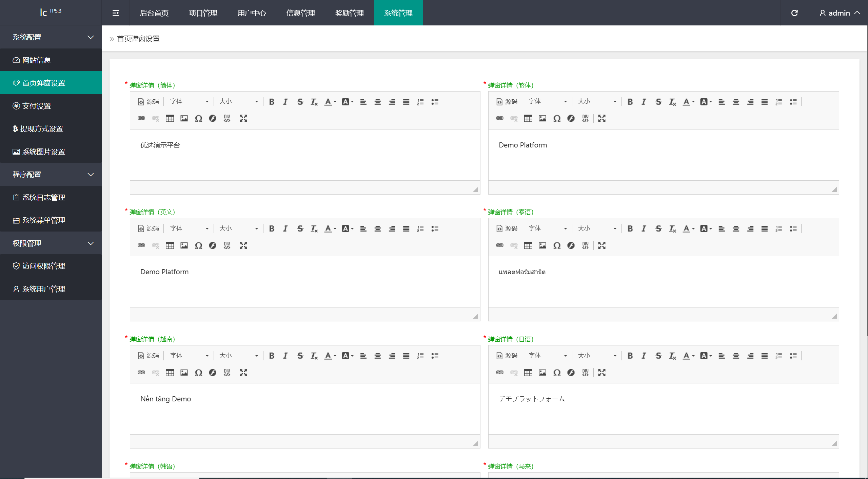868x479 pixels.
Task: Click the Italic icon in 英文 toolbar
Action: (x=285, y=228)
